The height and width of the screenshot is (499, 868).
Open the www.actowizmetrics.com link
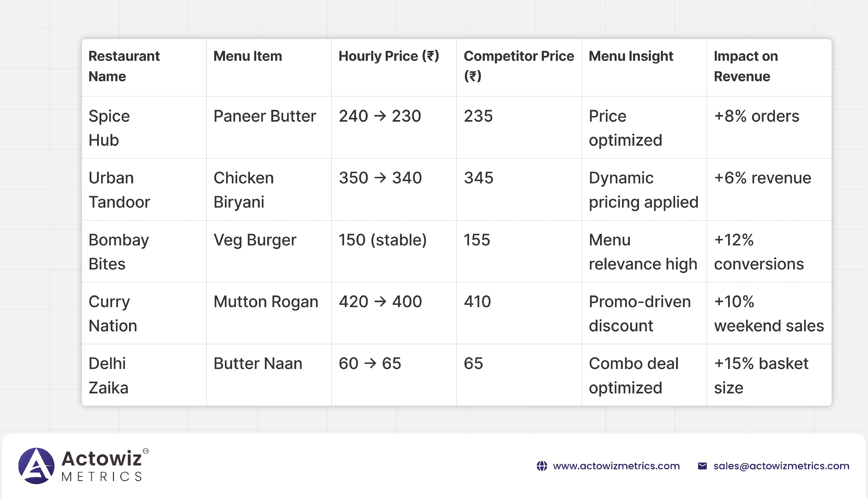[x=616, y=466]
